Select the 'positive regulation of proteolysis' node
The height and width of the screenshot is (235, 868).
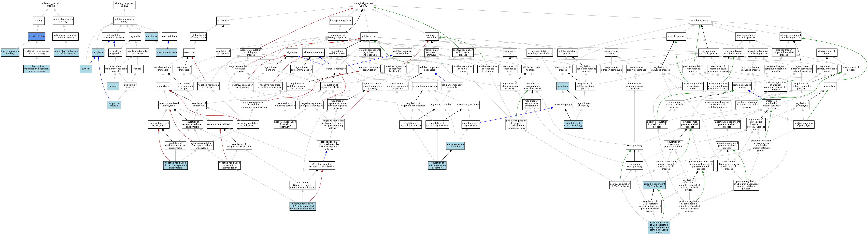tap(804, 125)
